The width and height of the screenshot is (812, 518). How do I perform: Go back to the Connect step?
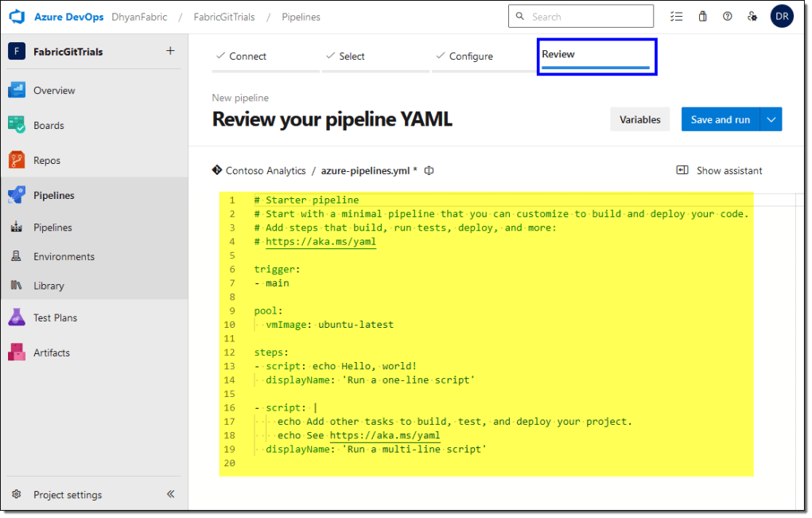coord(247,56)
